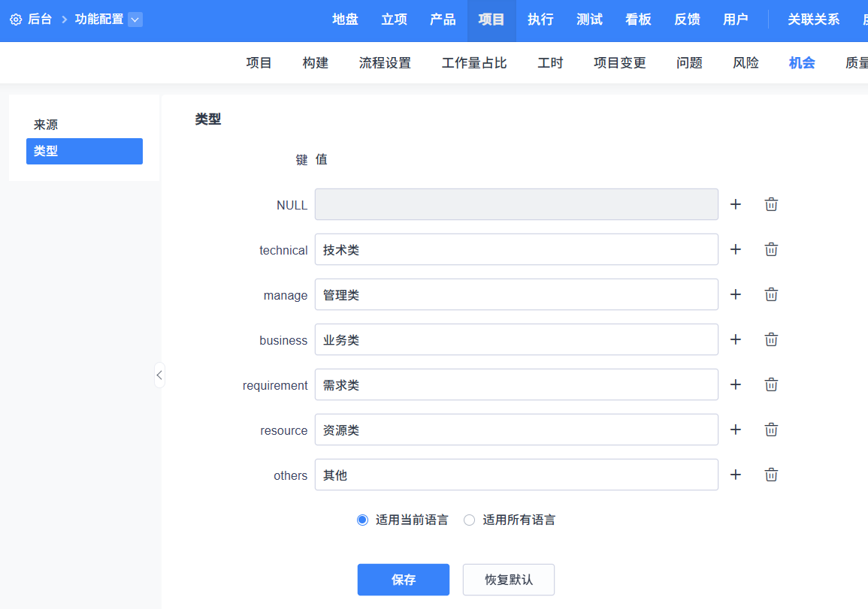
Task: Click the 技术类 value input field
Action: pyautogui.click(x=516, y=249)
